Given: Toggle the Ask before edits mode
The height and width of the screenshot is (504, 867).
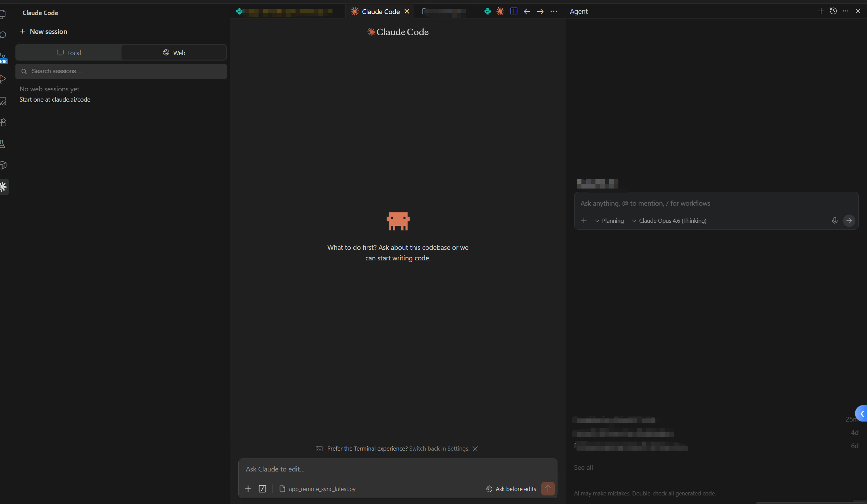Looking at the screenshot, I should pos(511,489).
